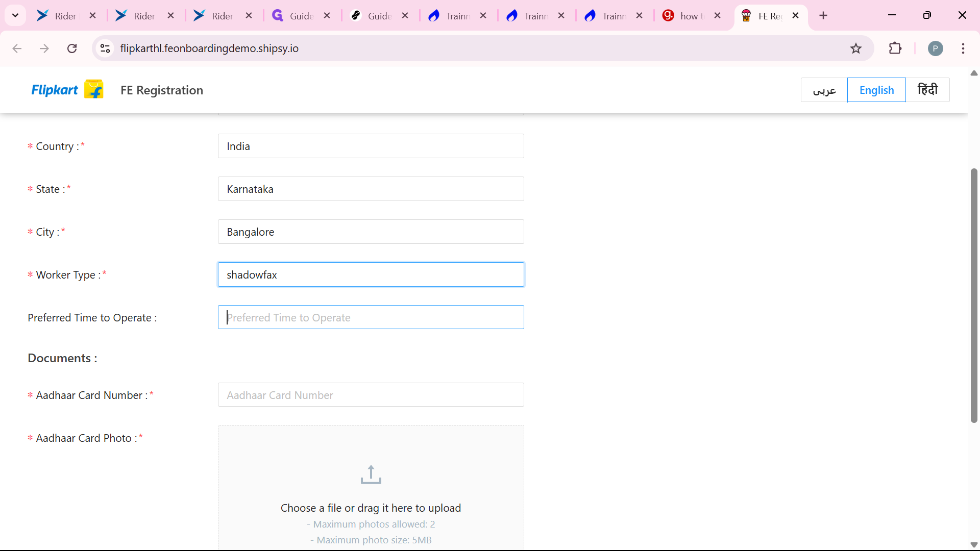The image size is (980, 551).
Task: Click the Country field showing India
Action: point(371,146)
